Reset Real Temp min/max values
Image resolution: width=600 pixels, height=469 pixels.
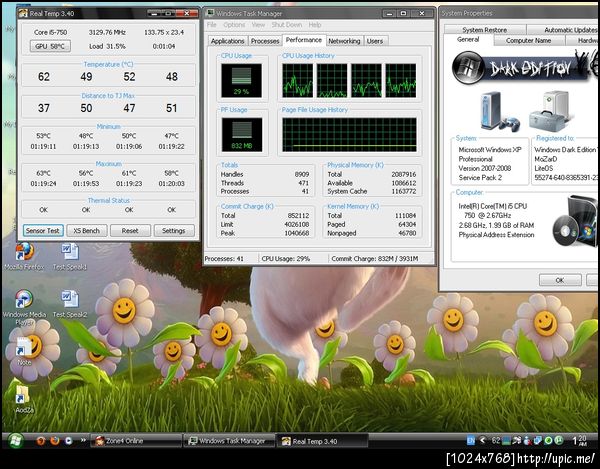pyautogui.click(x=130, y=231)
